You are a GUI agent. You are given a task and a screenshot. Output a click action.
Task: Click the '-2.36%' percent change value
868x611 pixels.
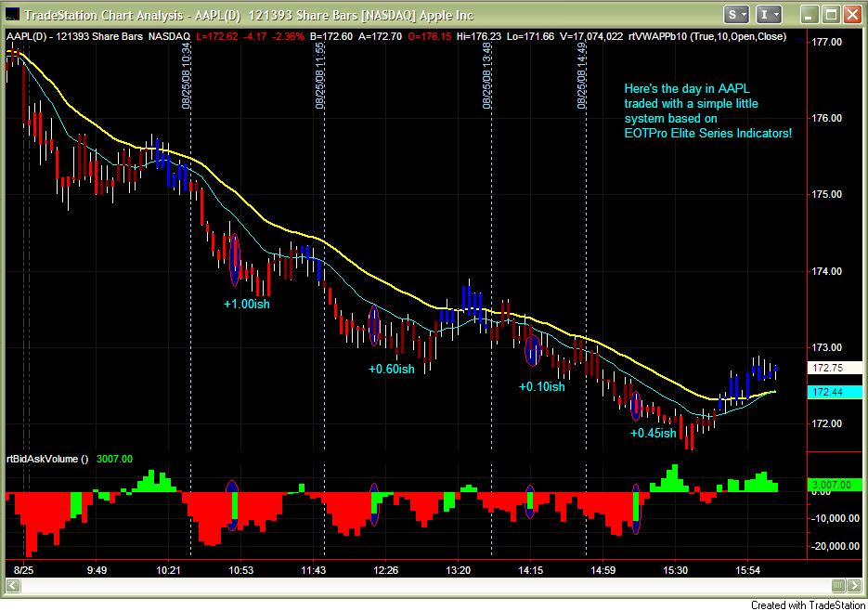coord(287,36)
